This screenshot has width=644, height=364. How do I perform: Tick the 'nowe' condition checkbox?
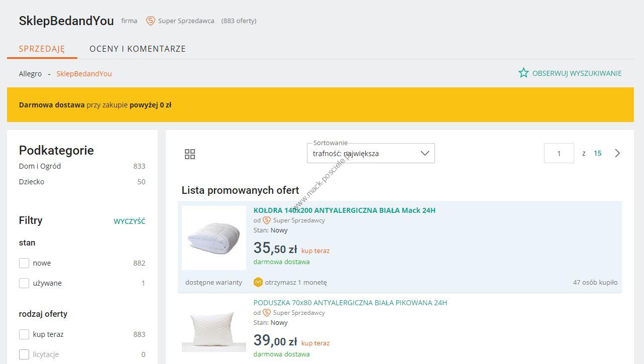click(24, 263)
